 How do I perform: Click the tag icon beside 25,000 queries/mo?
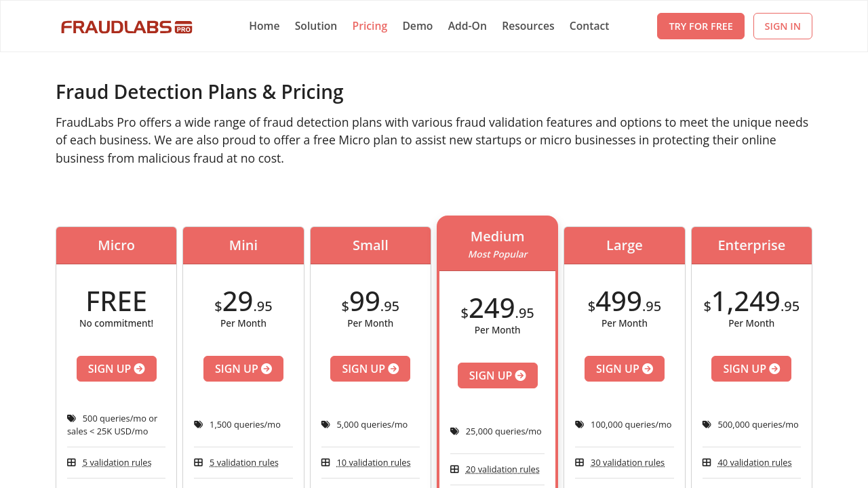[454, 431]
